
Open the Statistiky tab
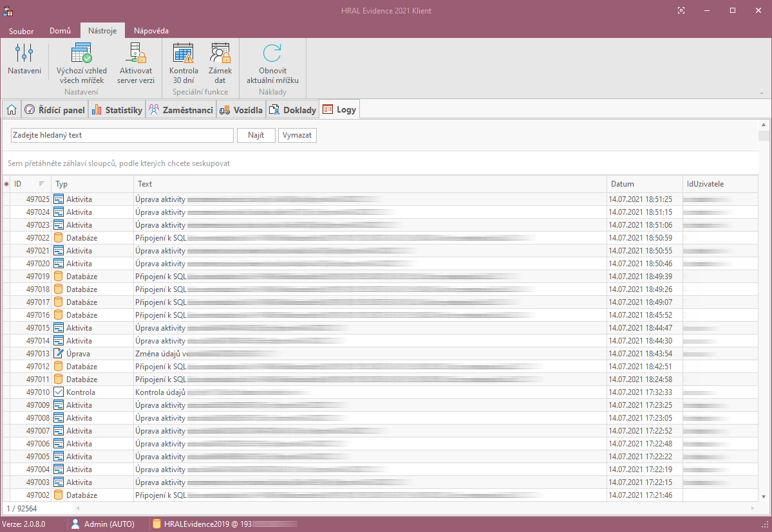pos(117,109)
